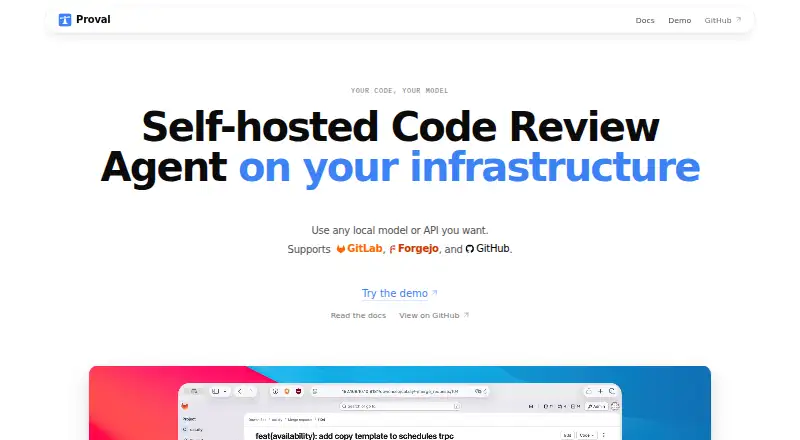
Task: Click the plus new-tab icon in the preview browser
Action: point(600,392)
